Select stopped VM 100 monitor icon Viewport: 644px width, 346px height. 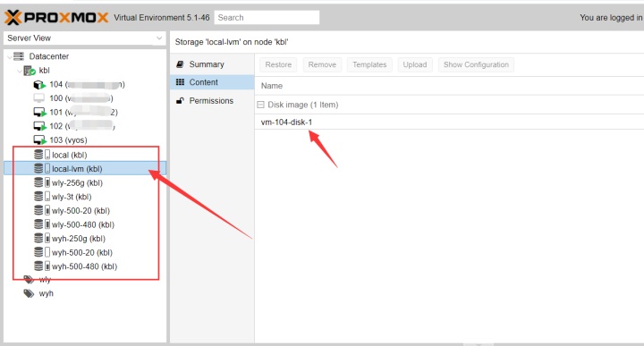(x=39, y=98)
